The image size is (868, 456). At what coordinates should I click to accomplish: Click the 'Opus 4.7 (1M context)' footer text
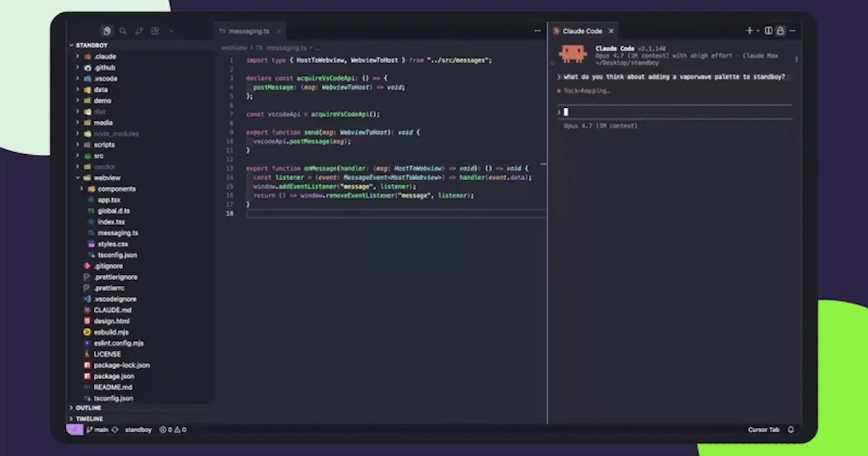600,126
